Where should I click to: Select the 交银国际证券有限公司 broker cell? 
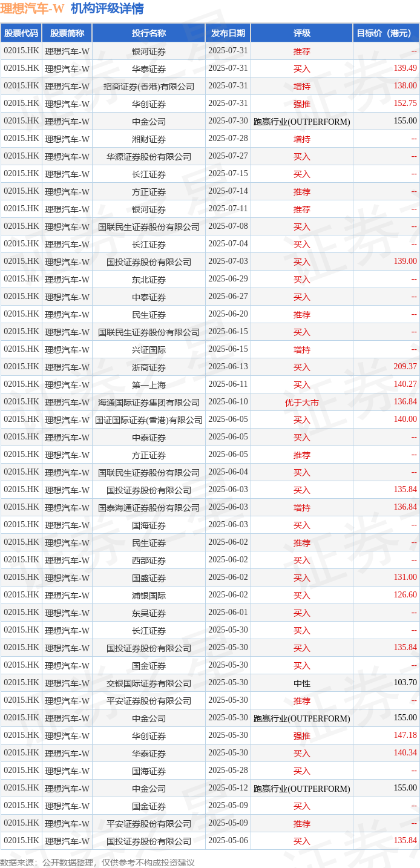click(148, 683)
